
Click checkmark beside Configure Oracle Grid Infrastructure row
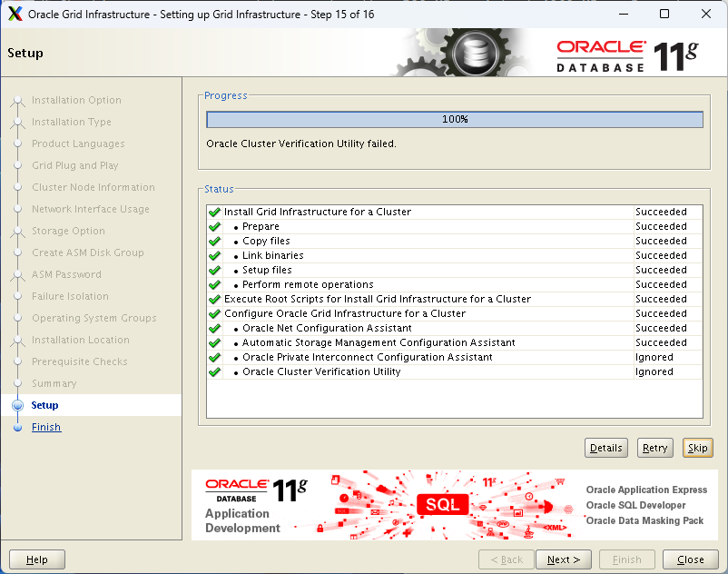(x=214, y=314)
